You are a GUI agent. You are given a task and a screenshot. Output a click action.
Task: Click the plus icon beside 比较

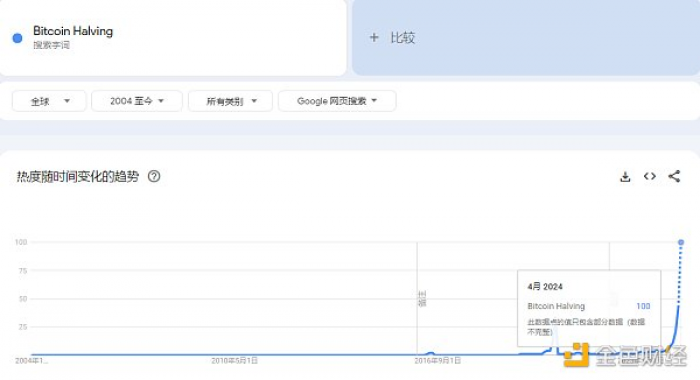[x=374, y=38]
